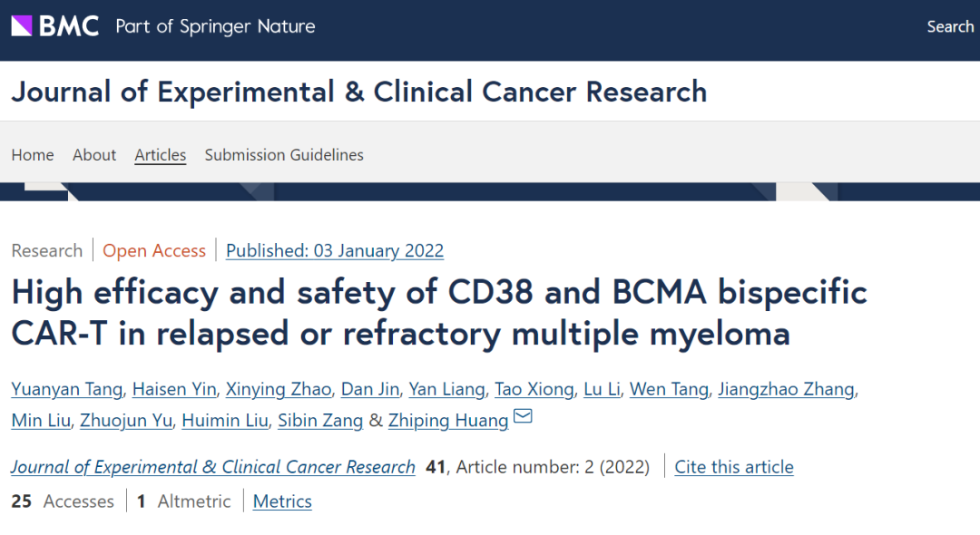
Task: Open the Published: 03 January 2022 link
Action: click(335, 250)
